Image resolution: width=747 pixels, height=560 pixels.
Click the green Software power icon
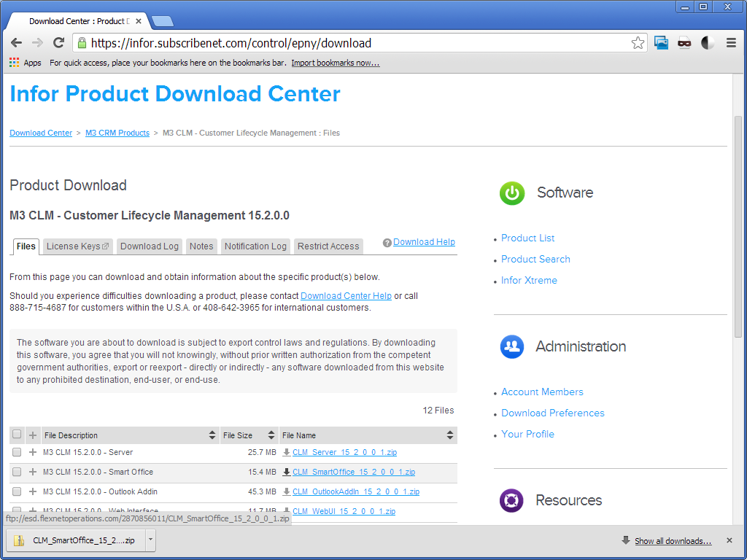coord(512,193)
